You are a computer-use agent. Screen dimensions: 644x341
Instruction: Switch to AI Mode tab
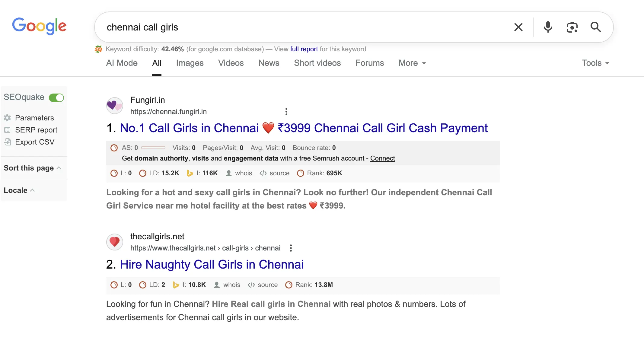click(122, 63)
